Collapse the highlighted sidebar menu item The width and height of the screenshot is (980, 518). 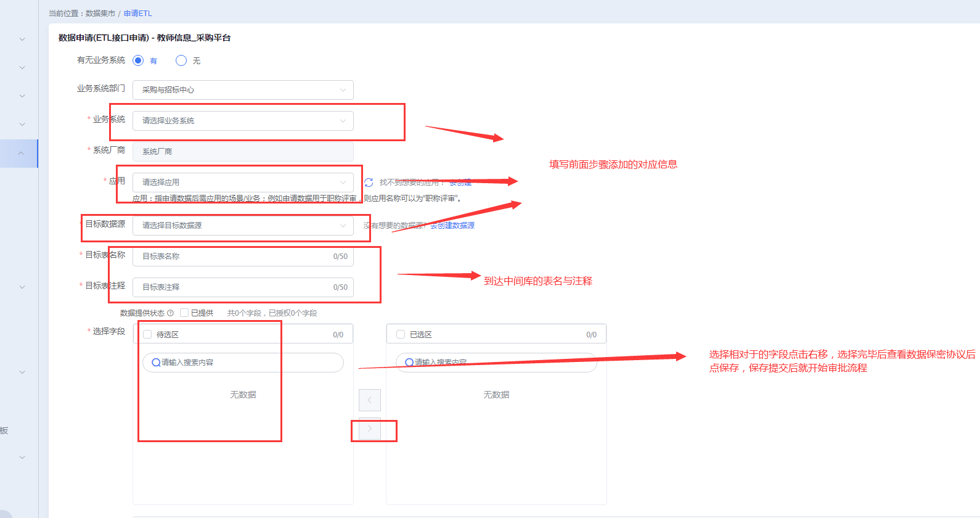click(x=22, y=154)
